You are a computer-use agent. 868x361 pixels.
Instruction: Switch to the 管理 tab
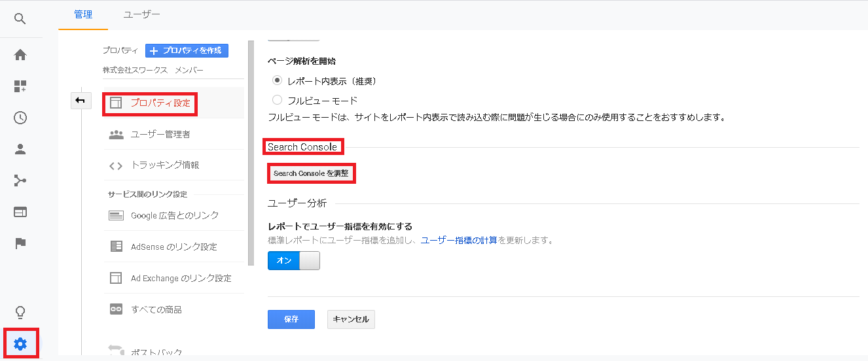click(83, 14)
